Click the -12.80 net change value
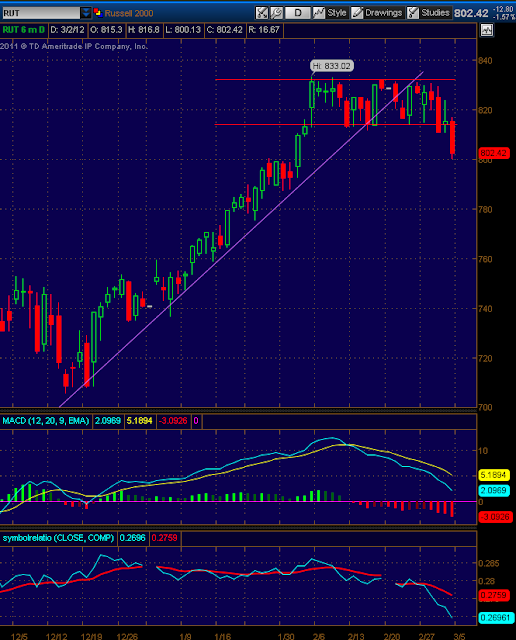516x640 pixels. click(503, 9)
